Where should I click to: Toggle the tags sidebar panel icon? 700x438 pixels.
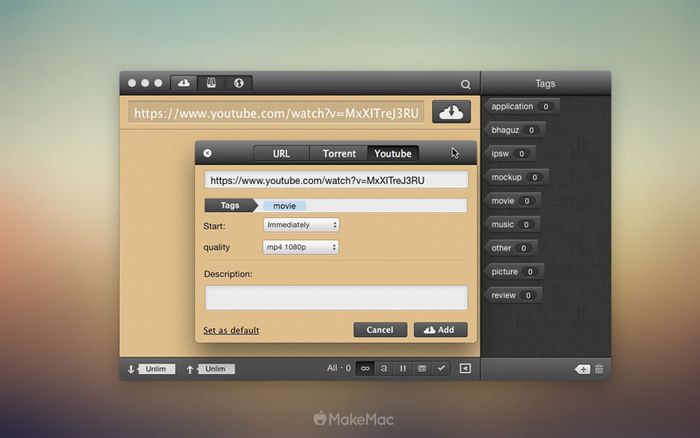[x=465, y=368]
